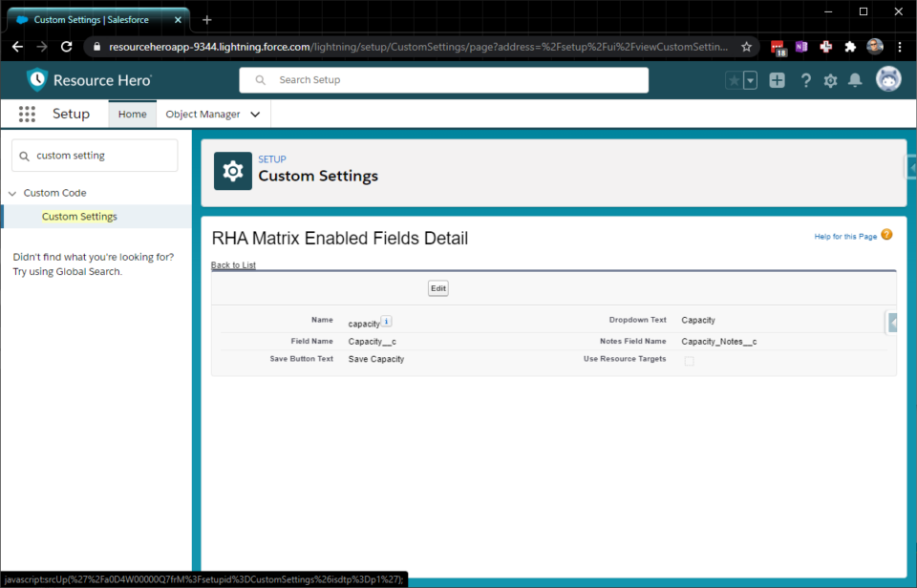Click the Name field label
This screenshot has height=588, width=917.
322,320
